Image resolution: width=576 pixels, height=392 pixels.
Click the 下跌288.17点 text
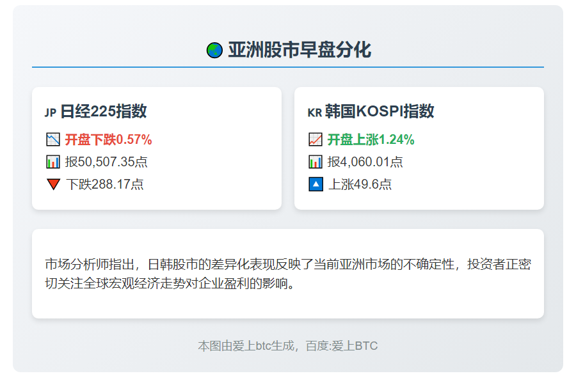click(104, 185)
